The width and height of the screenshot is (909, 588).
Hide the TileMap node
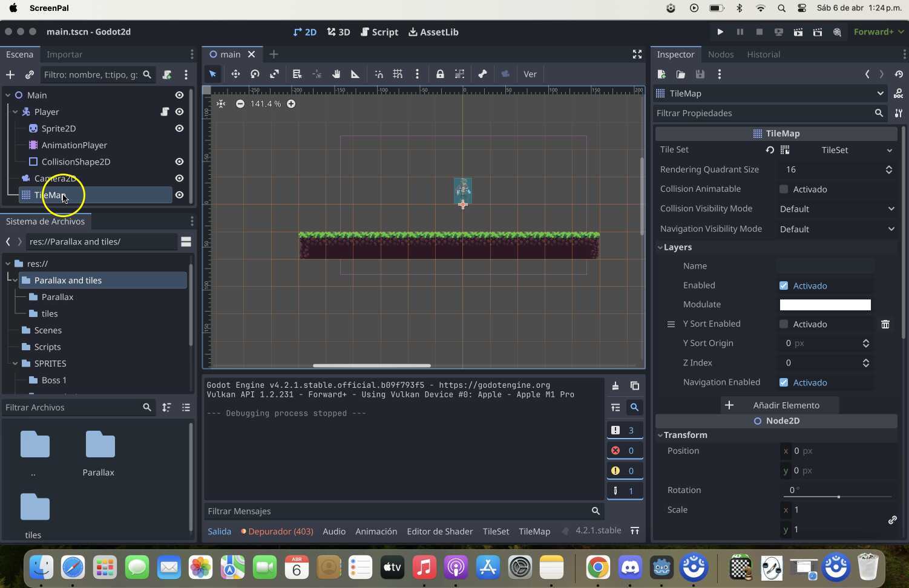[x=179, y=195]
